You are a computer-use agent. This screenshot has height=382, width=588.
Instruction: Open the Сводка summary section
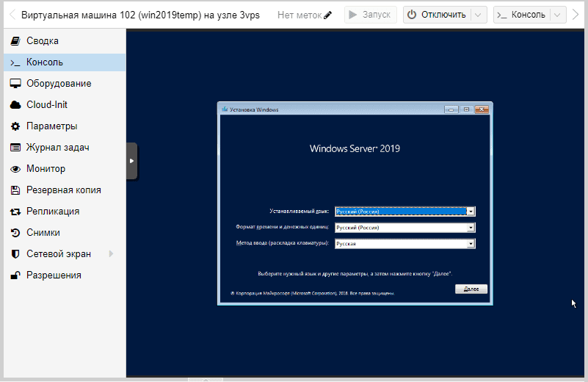(65, 41)
